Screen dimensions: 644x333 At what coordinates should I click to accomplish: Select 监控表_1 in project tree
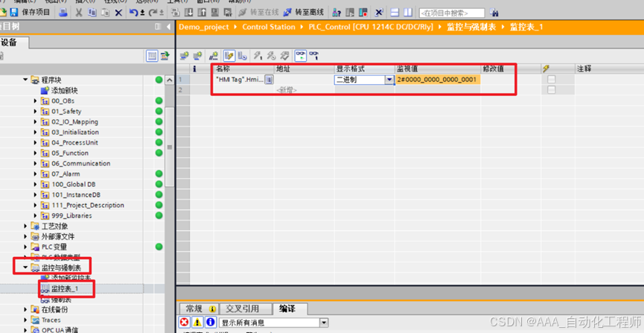[65, 288]
